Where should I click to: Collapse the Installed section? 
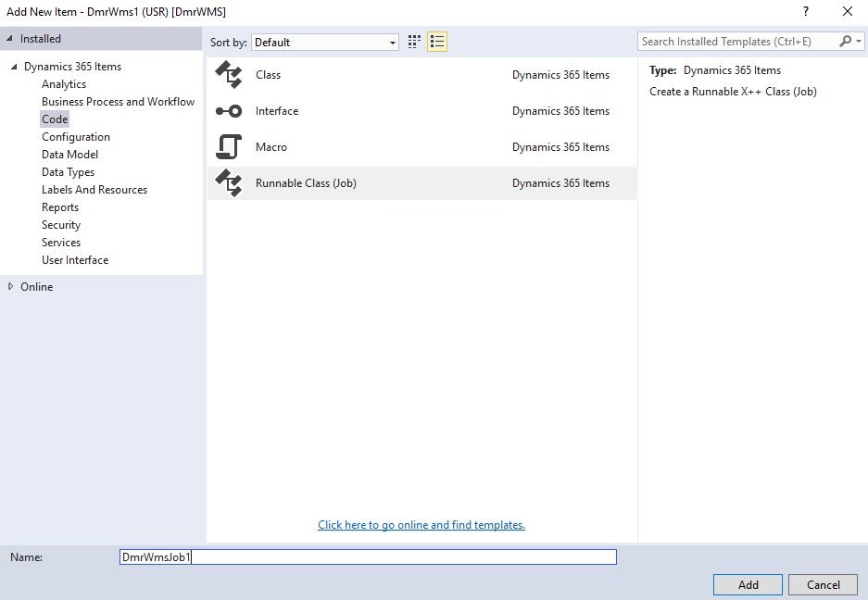(x=9, y=39)
